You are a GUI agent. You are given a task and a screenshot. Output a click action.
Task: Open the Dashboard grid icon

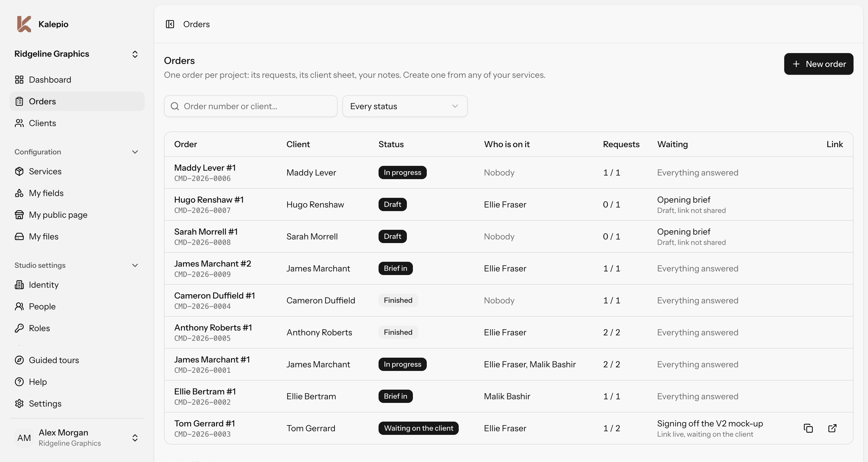19,80
